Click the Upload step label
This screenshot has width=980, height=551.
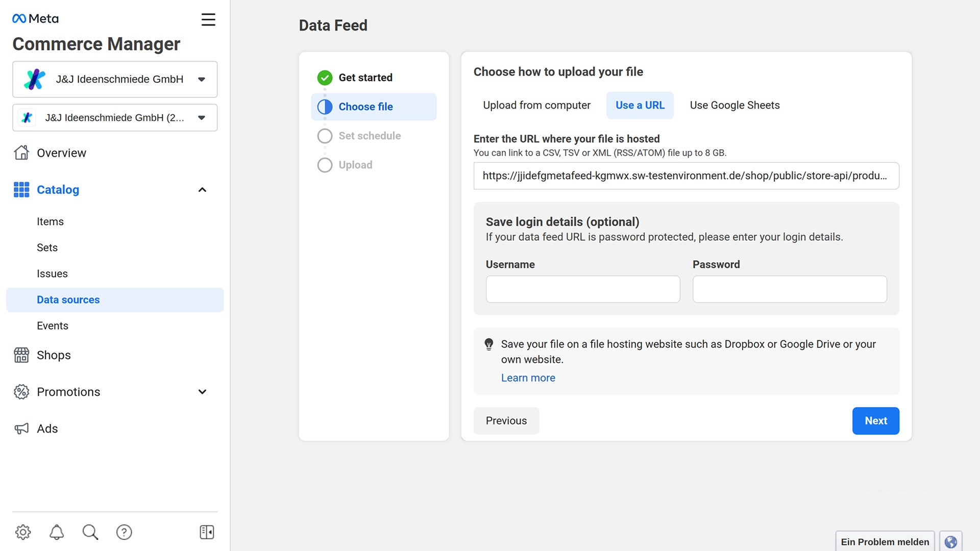click(355, 165)
